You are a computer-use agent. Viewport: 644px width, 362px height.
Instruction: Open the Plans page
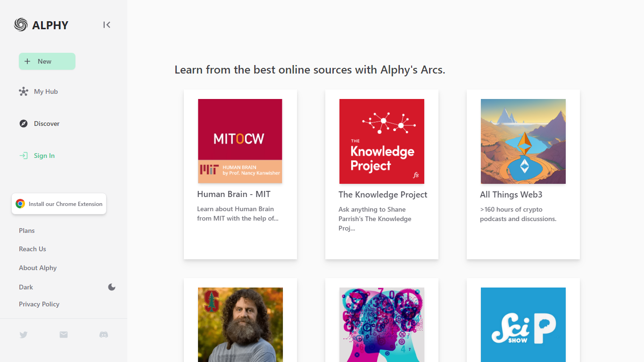coord(27,230)
